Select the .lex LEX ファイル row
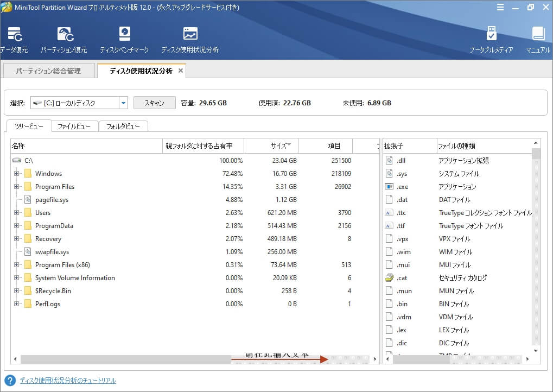The image size is (553, 392). [457, 330]
